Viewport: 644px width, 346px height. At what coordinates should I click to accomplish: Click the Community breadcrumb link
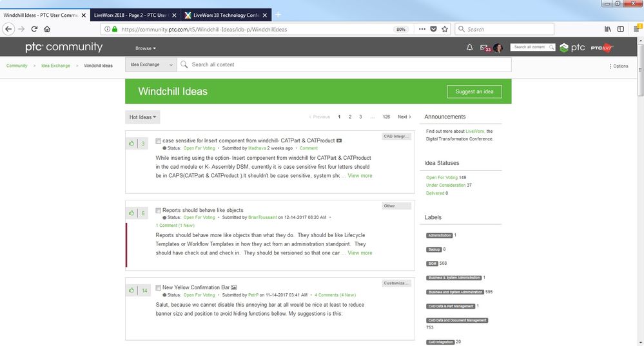[17, 66]
